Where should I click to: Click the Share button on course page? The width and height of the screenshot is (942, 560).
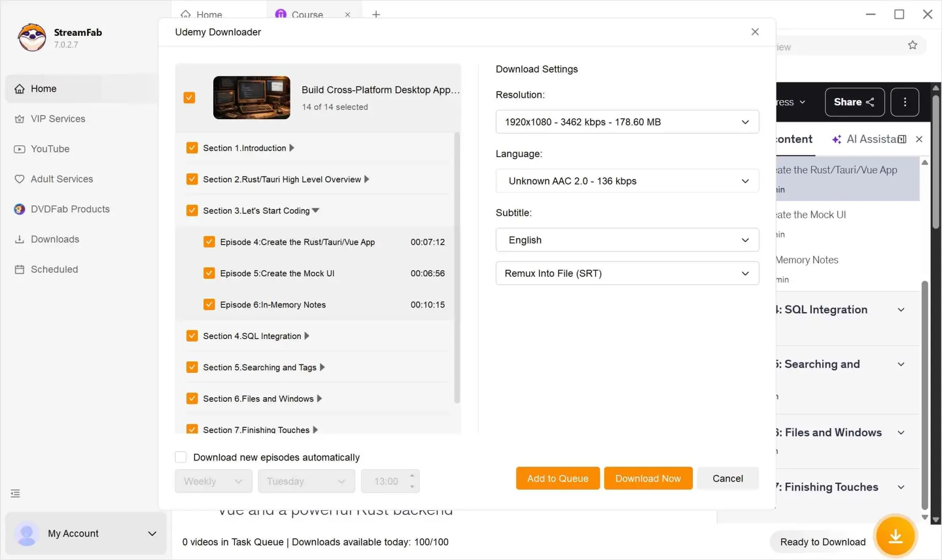click(854, 102)
